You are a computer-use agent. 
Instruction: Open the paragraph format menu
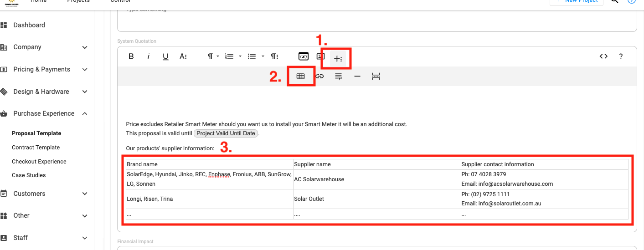[x=211, y=56]
